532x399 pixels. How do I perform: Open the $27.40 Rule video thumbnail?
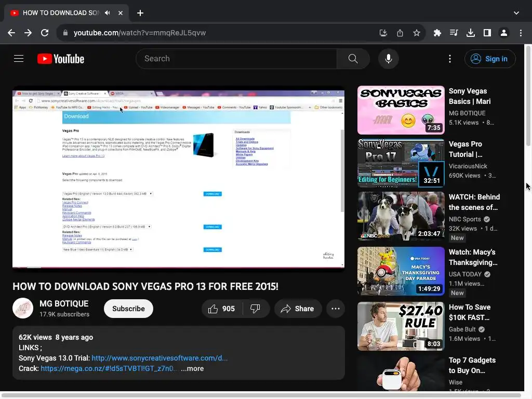(401, 326)
